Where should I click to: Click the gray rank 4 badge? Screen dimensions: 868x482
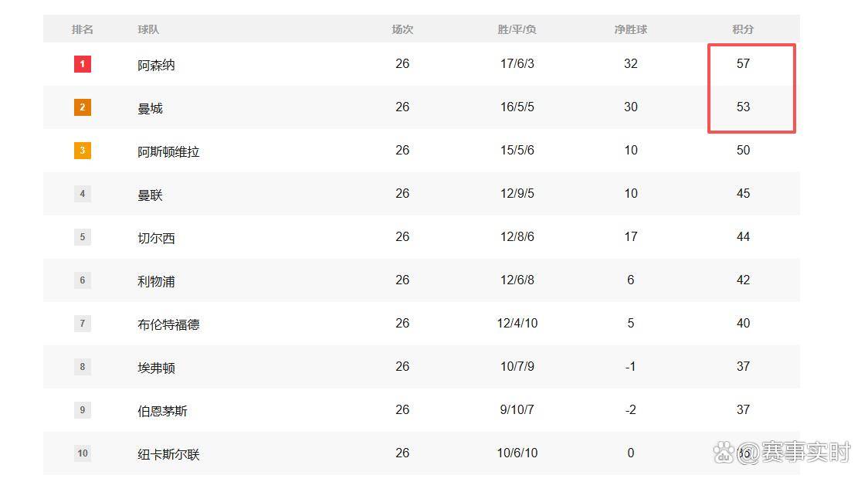[x=83, y=194]
